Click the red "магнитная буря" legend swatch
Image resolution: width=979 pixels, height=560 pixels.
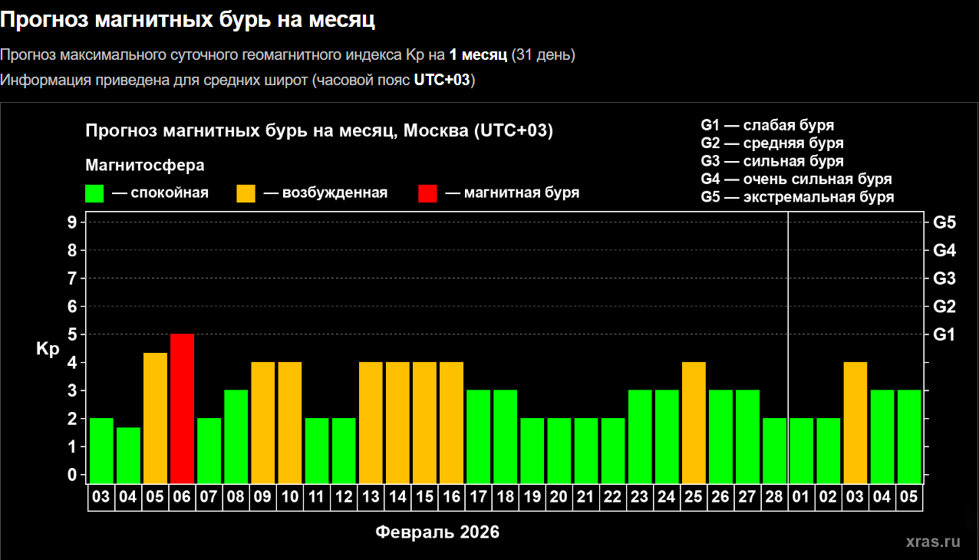427,193
